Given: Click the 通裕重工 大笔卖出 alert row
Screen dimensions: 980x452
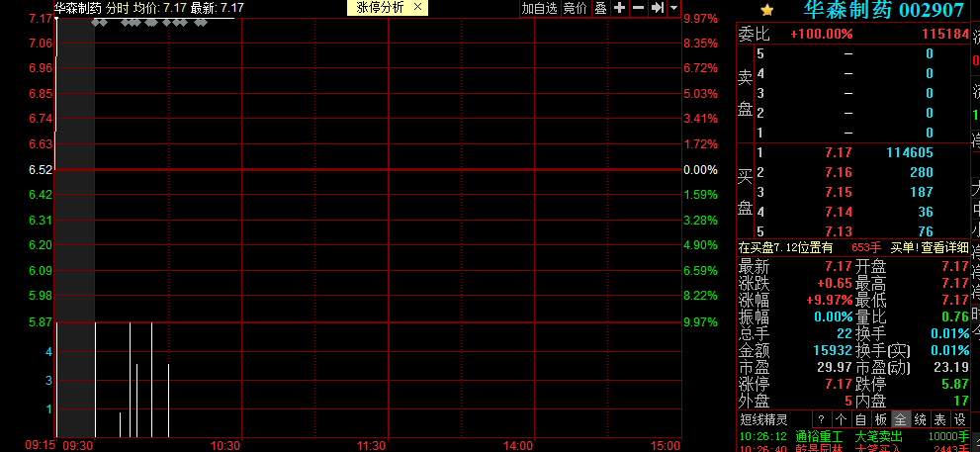Looking at the screenshot, I should [853, 436].
